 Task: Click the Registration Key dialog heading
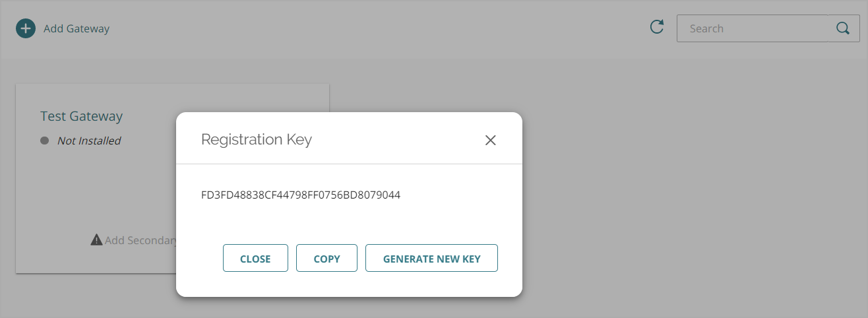pos(257,139)
